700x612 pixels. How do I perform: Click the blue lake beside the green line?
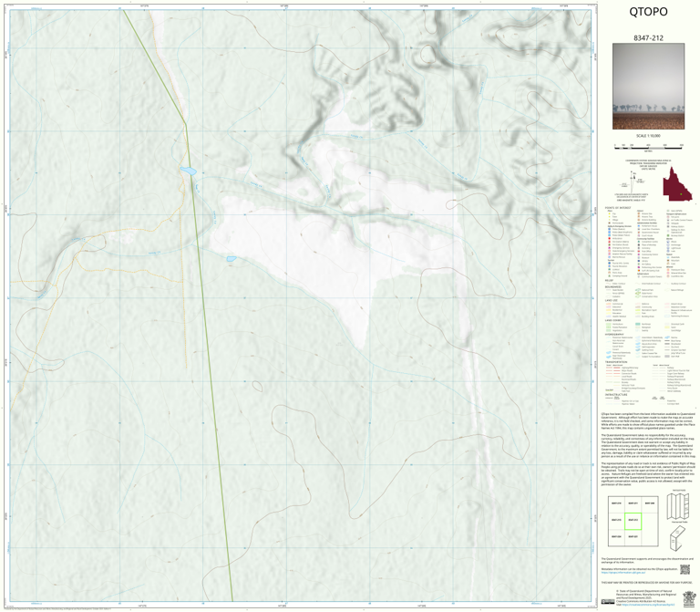pos(188,171)
